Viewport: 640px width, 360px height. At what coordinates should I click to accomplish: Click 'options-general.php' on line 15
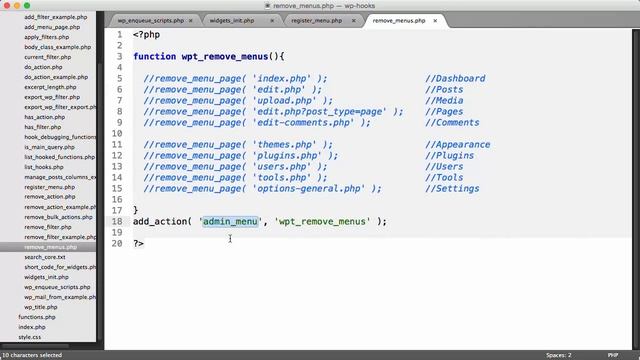click(x=309, y=189)
